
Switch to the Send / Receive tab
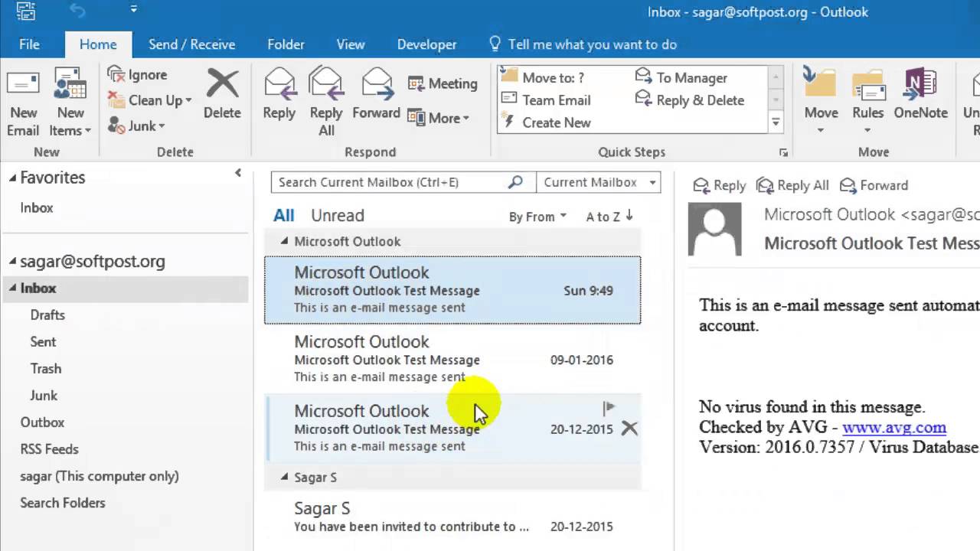pyautogui.click(x=191, y=44)
